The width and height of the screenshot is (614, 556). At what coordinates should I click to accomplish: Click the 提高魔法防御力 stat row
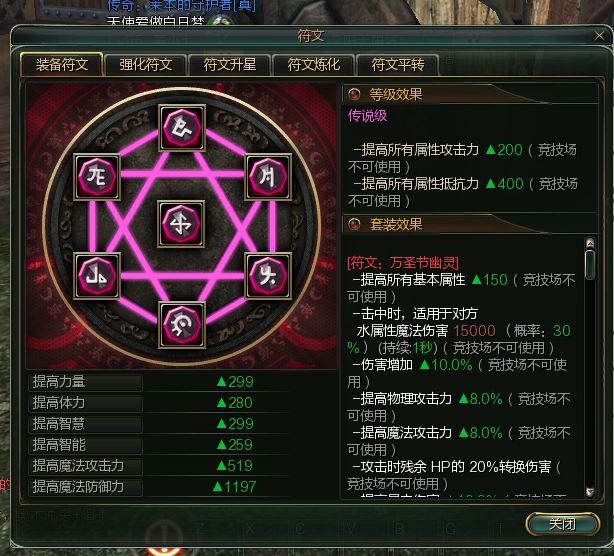click(159, 487)
